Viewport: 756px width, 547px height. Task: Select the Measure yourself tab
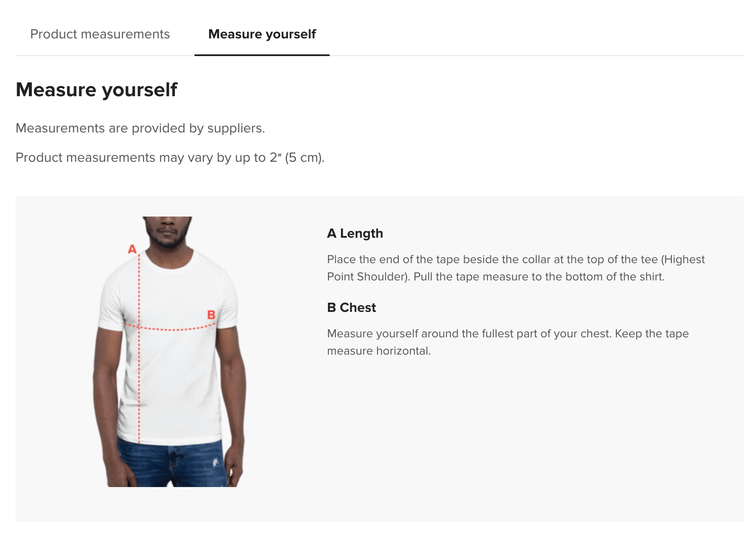[262, 34]
